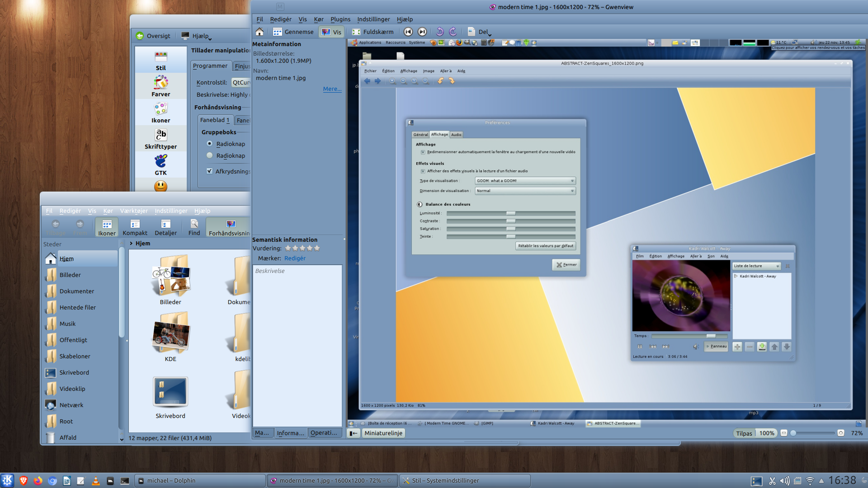The width and height of the screenshot is (868, 488).
Task: Click the Gwenview home navigation icon
Action: [x=259, y=32]
